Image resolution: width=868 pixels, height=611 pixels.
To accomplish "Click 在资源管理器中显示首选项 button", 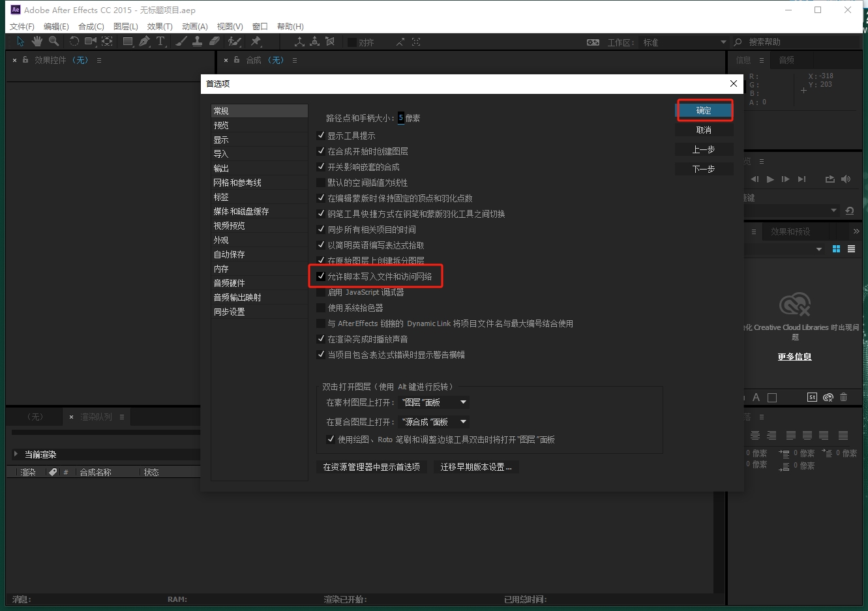I will click(x=372, y=467).
